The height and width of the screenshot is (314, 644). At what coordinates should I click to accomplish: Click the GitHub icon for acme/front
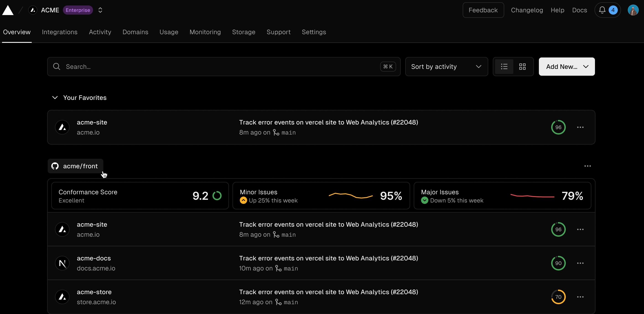(x=55, y=166)
